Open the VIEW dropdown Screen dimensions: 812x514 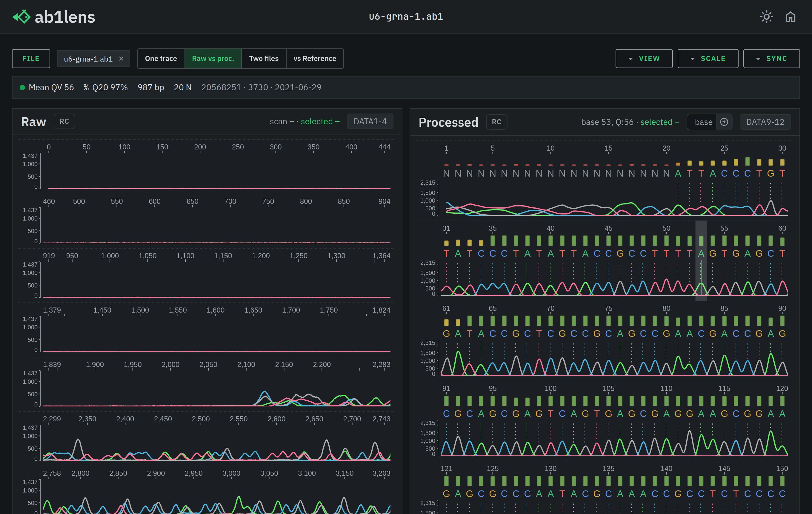[644, 58]
